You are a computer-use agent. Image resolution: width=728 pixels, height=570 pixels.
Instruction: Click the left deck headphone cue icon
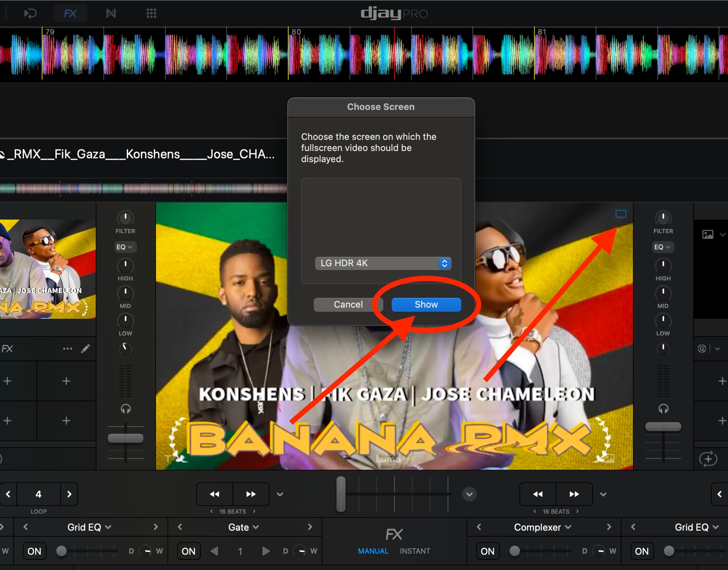(x=126, y=409)
